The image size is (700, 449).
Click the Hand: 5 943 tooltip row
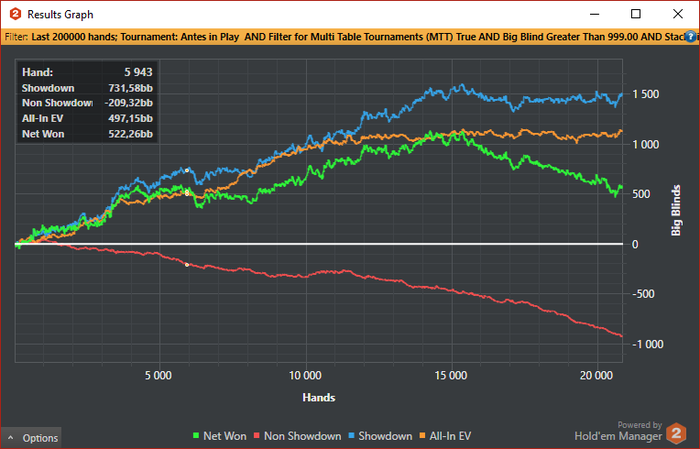pyautogui.click(x=87, y=72)
